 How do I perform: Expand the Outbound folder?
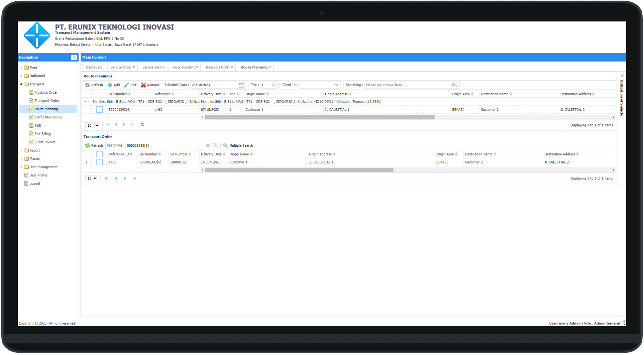pos(21,76)
